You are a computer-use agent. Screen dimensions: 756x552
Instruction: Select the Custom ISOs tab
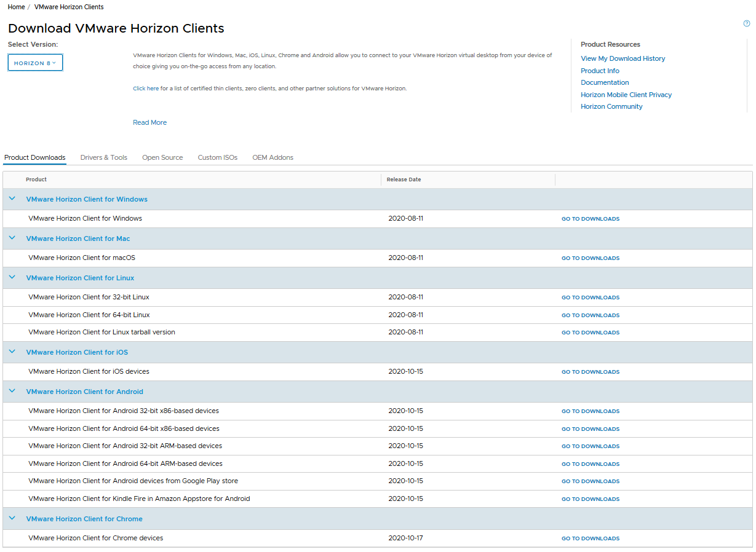pyautogui.click(x=218, y=158)
